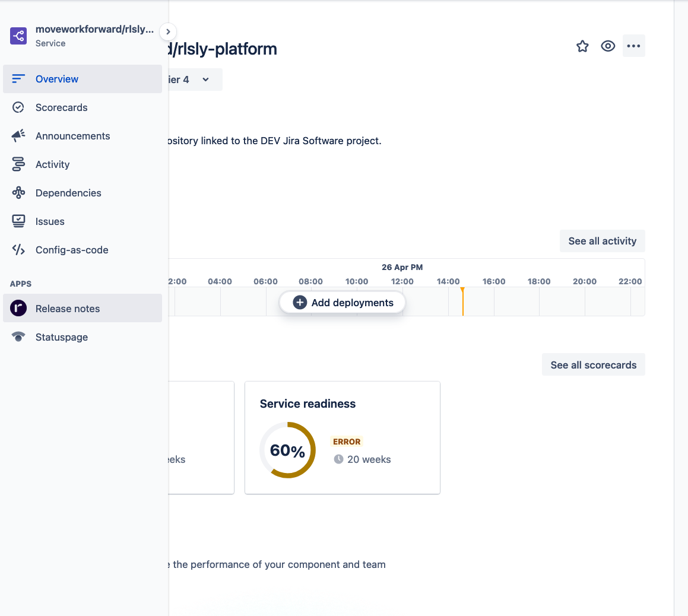Click the See all activity button
Viewport: 688px width, 616px height.
point(602,241)
